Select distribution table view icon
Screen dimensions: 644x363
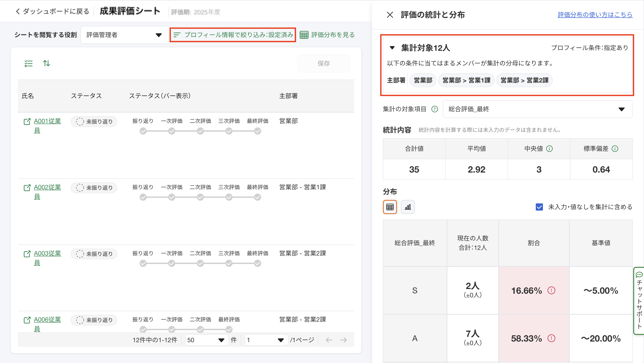coord(390,207)
